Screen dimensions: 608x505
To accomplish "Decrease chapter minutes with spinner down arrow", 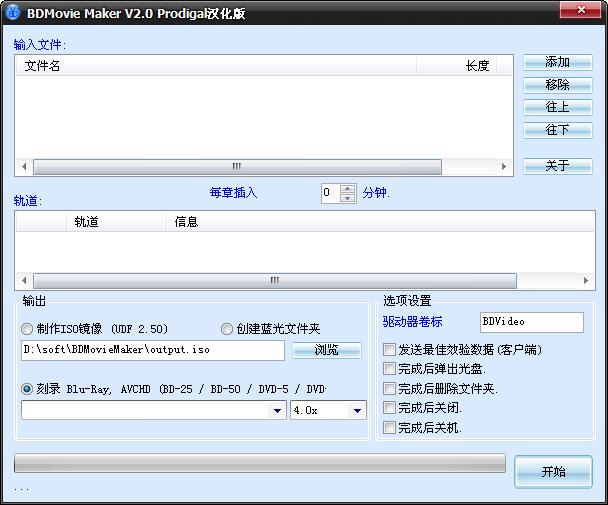I will [x=347, y=198].
